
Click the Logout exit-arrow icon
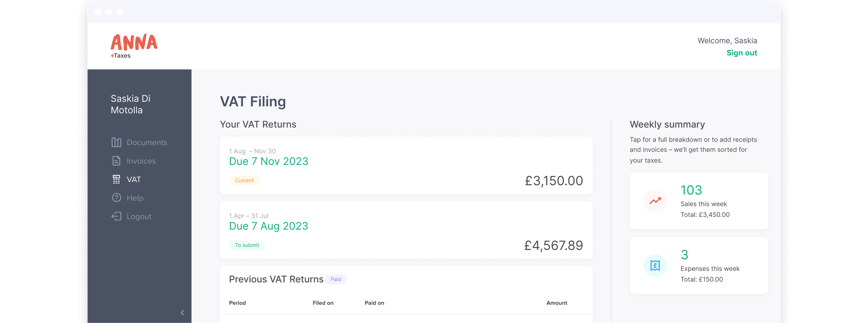tap(116, 216)
